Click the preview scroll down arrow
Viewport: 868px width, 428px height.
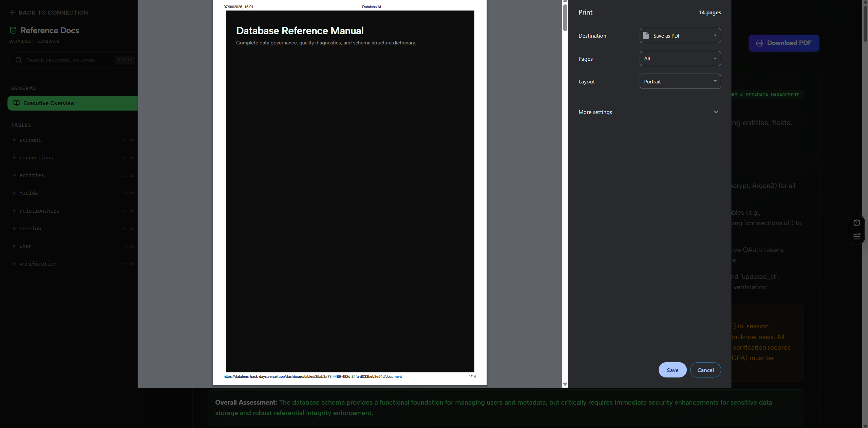[565, 384]
